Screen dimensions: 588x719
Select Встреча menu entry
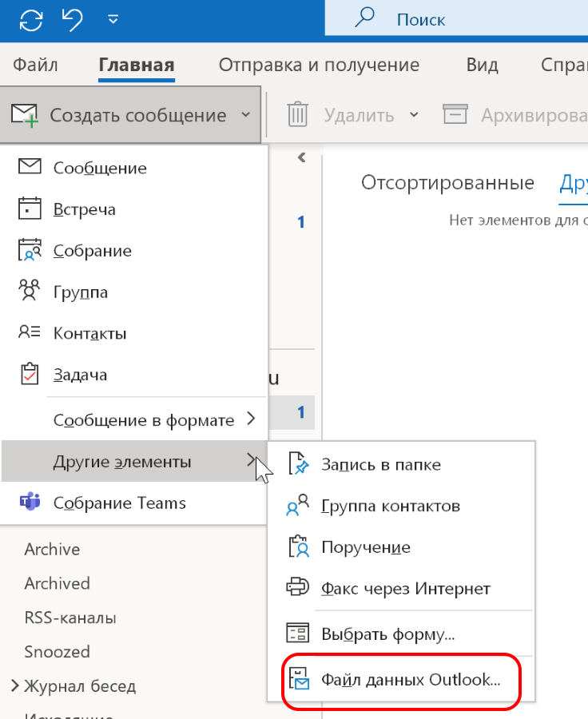tap(134, 209)
